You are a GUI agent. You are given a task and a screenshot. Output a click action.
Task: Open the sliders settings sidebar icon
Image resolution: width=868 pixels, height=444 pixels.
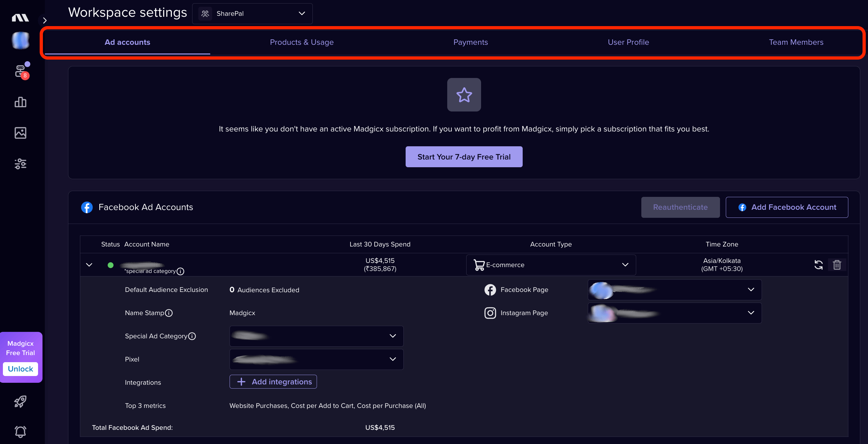21,164
